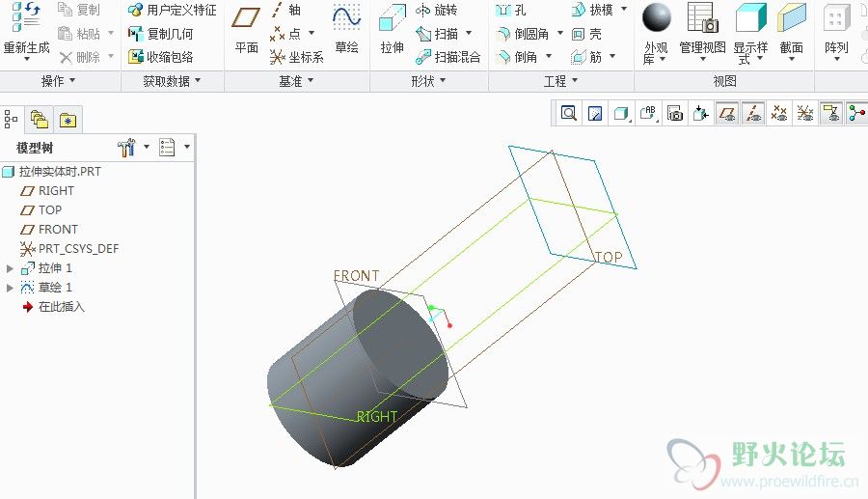Click the Paste (粘贴) icon
The height and width of the screenshot is (499, 868).
[66, 34]
